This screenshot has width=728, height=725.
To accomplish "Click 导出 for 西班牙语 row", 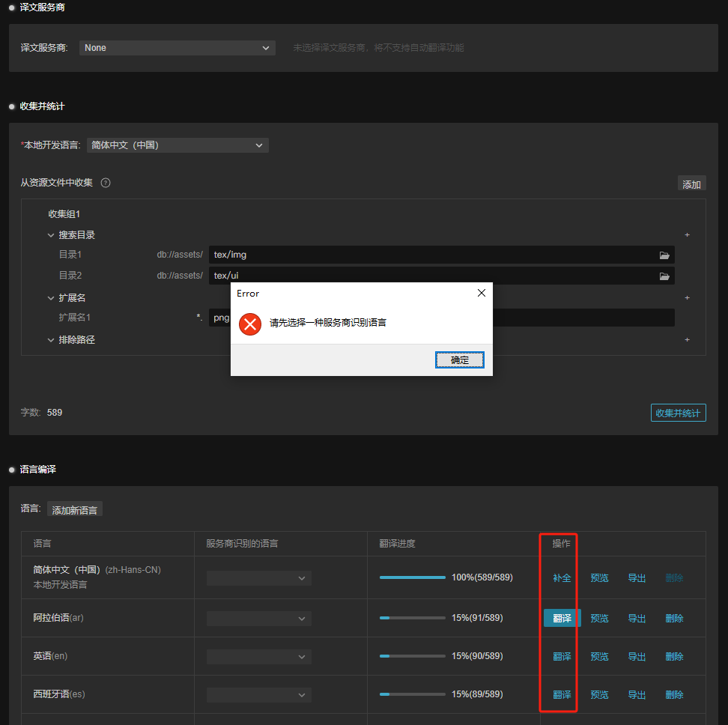I will pos(637,694).
